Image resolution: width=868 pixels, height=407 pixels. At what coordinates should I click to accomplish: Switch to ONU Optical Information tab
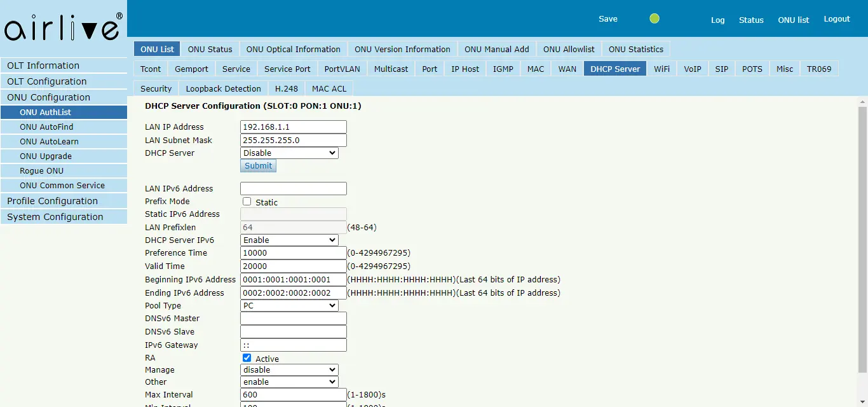[x=294, y=49]
